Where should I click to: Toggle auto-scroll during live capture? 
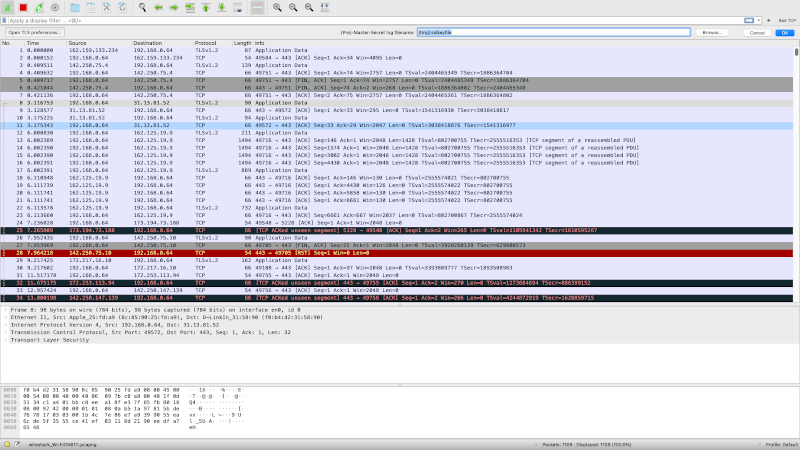point(237,7)
